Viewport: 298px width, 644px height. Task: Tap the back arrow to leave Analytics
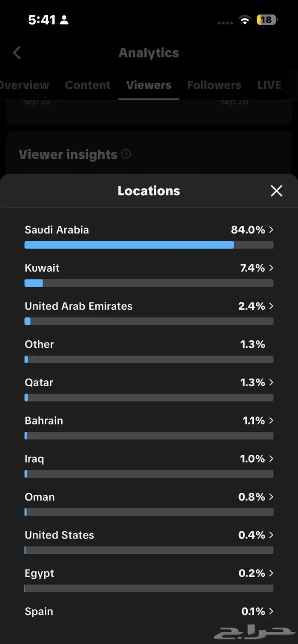point(16,52)
